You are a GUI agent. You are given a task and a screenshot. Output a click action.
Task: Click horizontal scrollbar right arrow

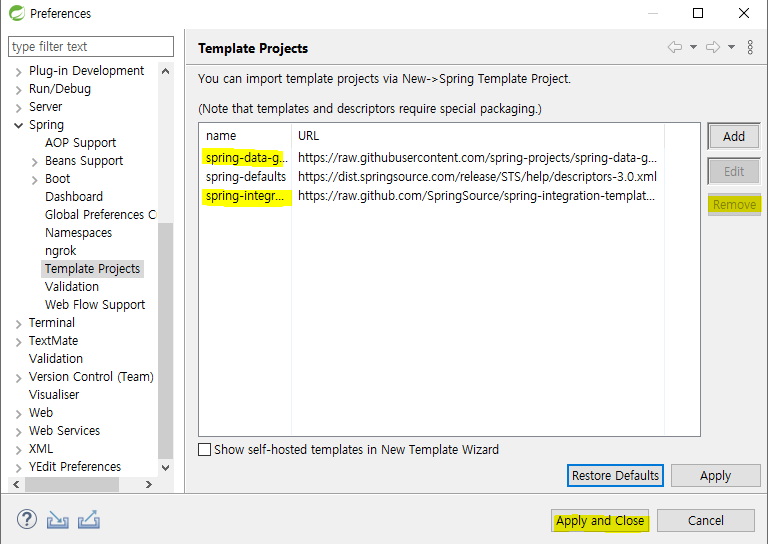pos(149,484)
